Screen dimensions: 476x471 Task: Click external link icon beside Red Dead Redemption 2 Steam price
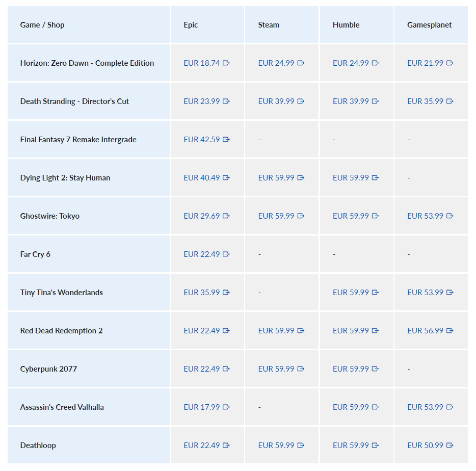click(301, 331)
